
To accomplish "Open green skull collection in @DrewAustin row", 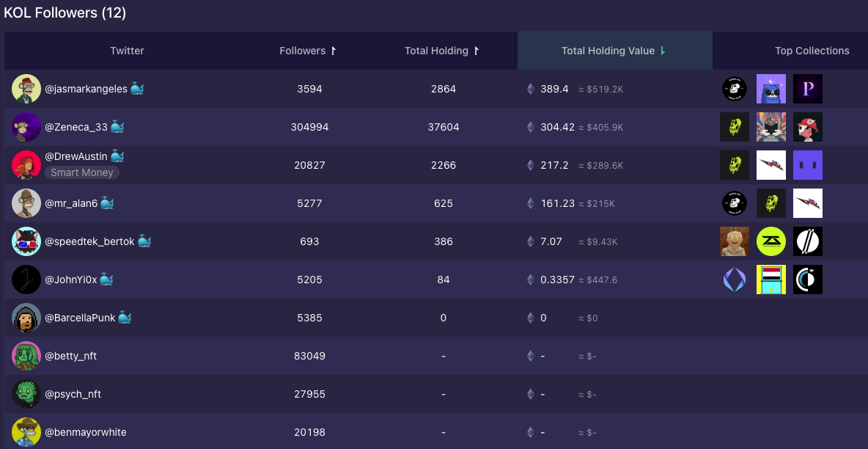I will (735, 165).
